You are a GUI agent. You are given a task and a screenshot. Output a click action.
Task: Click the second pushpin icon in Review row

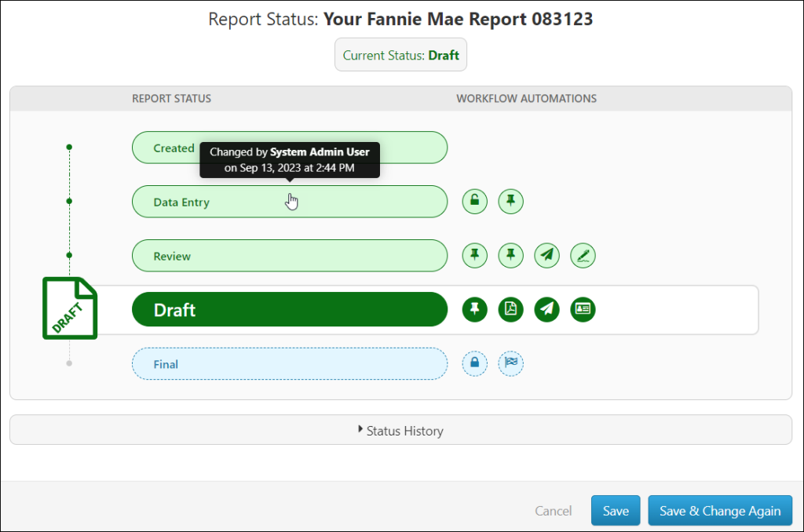(x=510, y=255)
